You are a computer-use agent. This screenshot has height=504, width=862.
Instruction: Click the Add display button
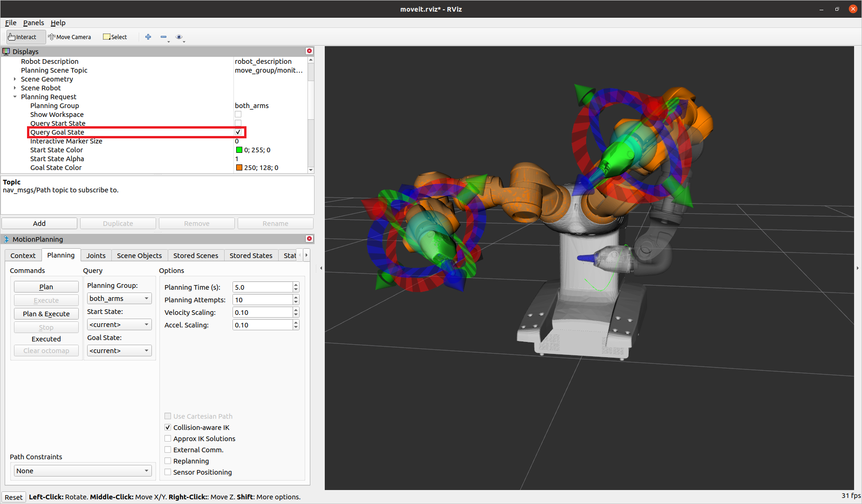point(40,224)
